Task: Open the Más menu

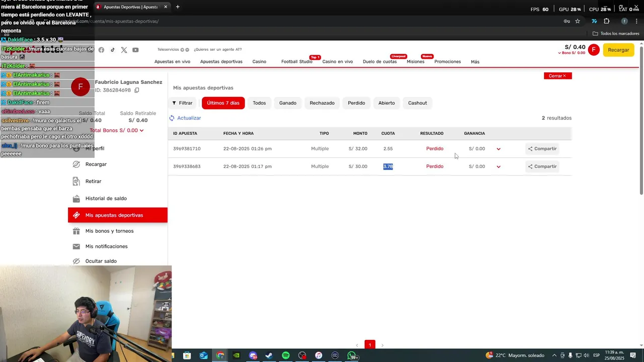Action: pyautogui.click(x=475, y=62)
